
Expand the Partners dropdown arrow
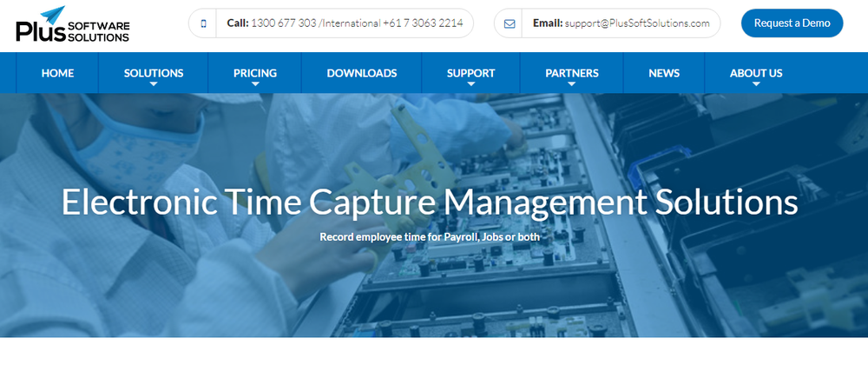pos(572,85)
